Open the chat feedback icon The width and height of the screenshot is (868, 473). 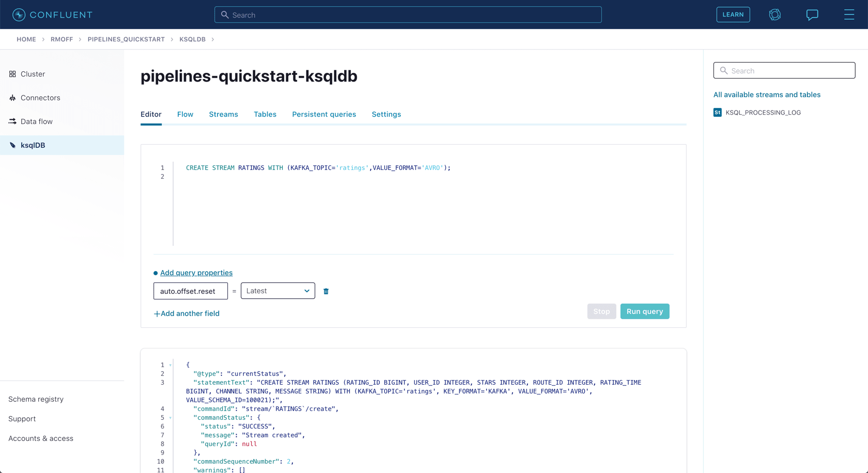(x=812, y=14)
